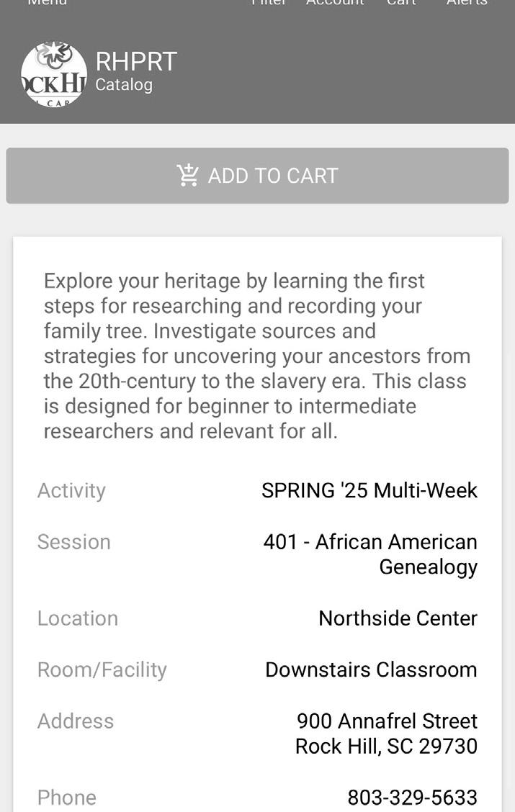Click the Rock Hill, SC 29730 line
The height and width of the screenshot is (812, 515).
coord(387,746)
